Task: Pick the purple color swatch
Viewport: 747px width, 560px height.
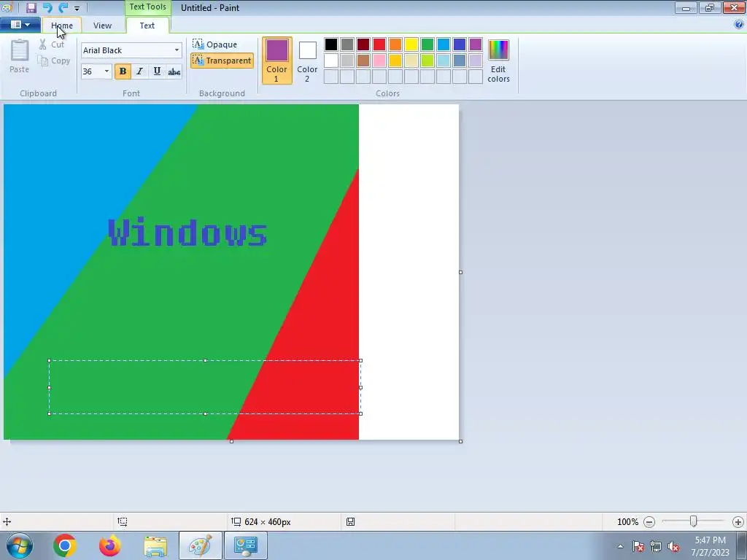Action: point(476,44)
